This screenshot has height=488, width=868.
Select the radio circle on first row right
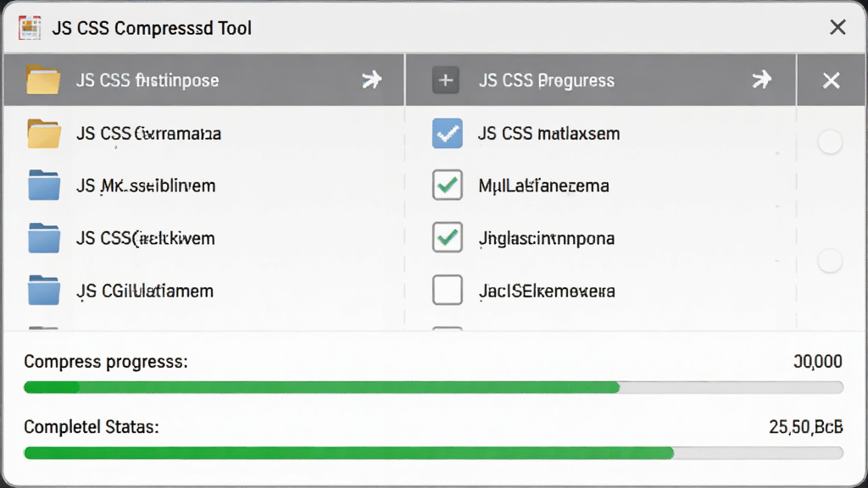[x=830, y=142]
